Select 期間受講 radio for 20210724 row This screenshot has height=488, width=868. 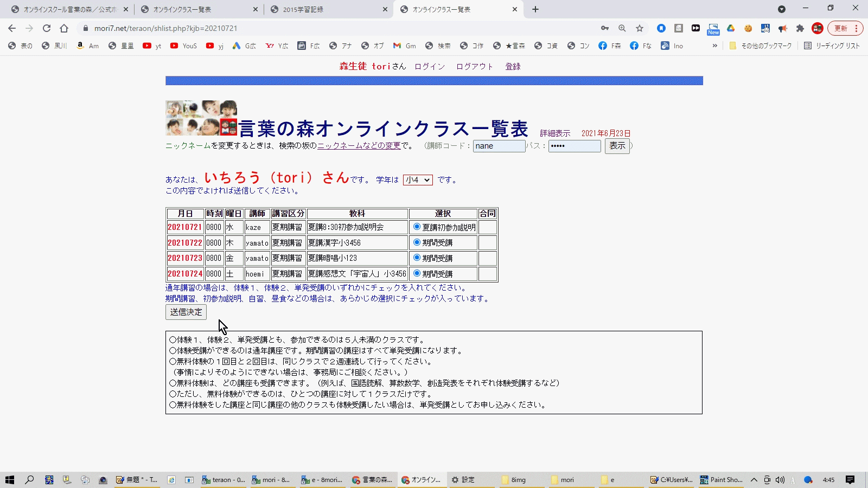point(417,273)
